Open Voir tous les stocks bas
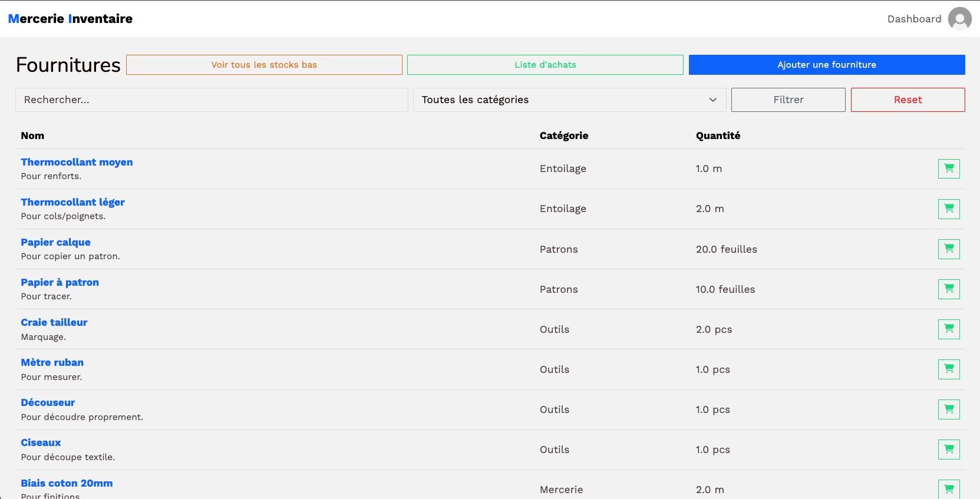 click(x=264, y=65)
